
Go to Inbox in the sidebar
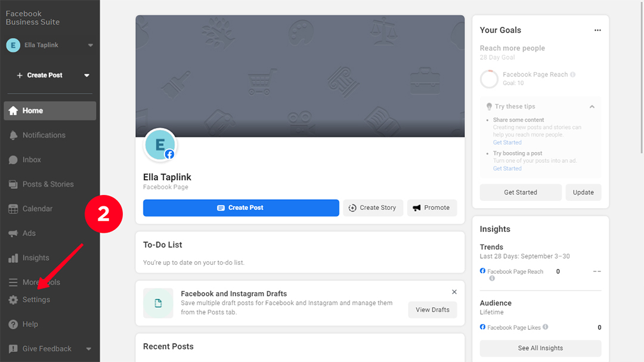(49, 160)
